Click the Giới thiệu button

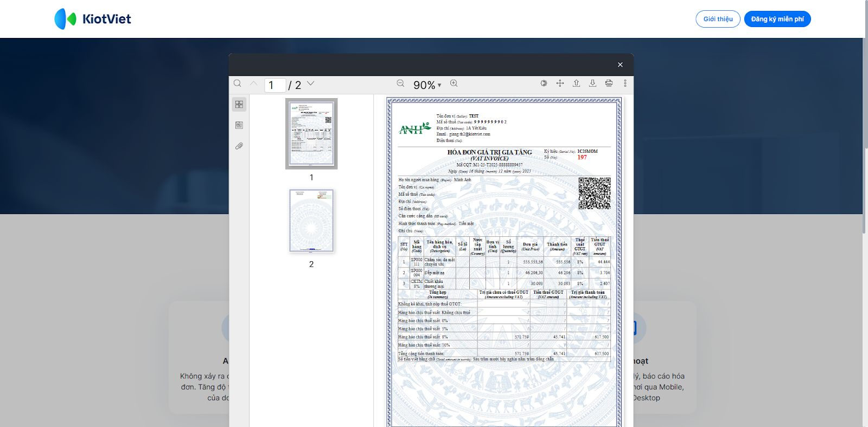click(x=718, y=19)
